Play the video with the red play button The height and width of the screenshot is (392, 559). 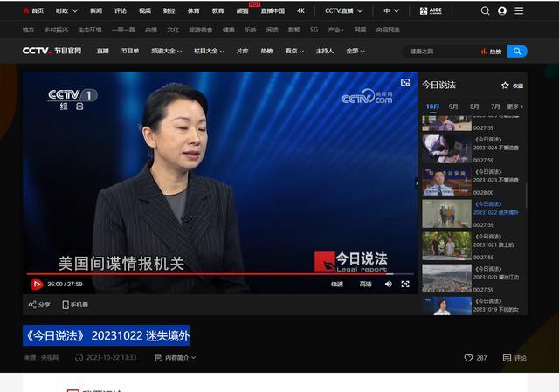[37, 284]
